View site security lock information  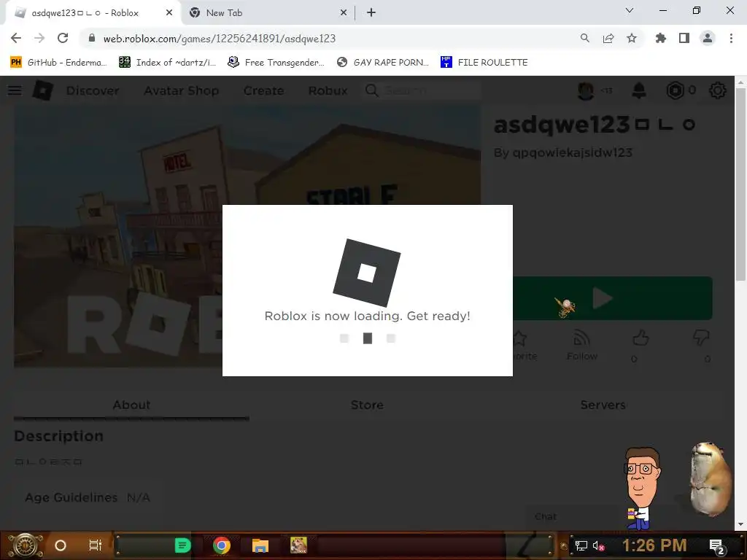[92, 38]
